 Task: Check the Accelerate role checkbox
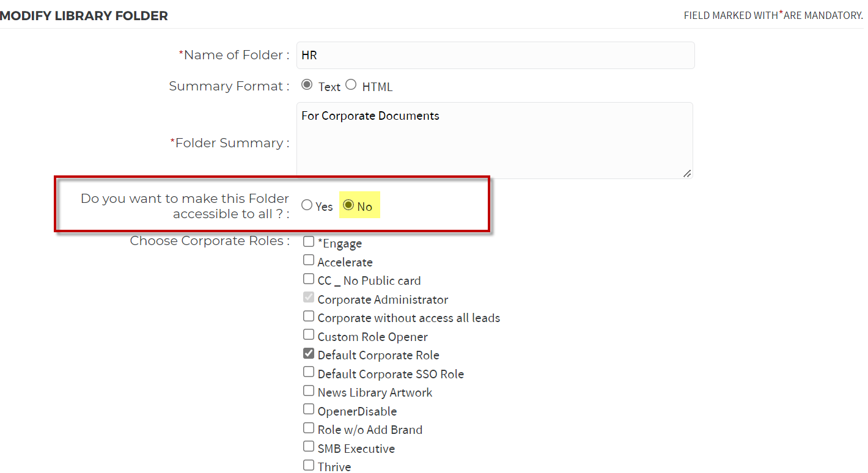[309, 260]
